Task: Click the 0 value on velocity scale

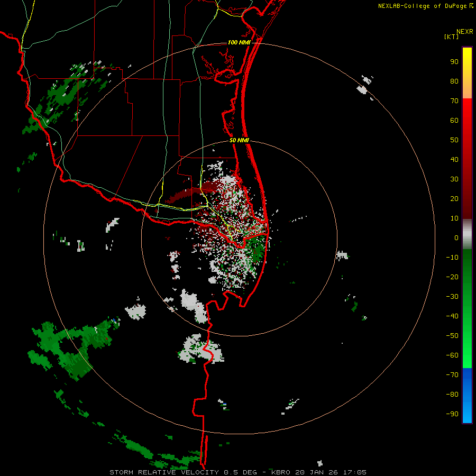Action: (x=456, y=237)
